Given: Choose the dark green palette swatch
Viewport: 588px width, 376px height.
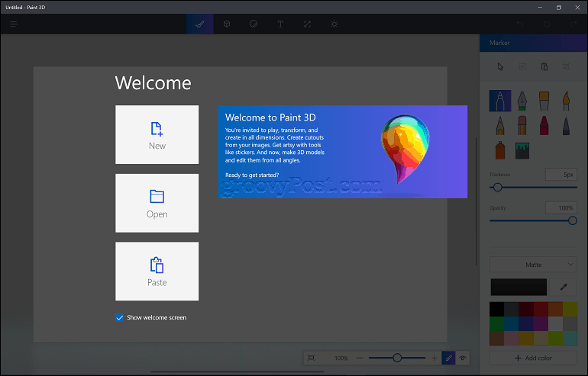Looking at the screenshot, I should pos(496,323).
